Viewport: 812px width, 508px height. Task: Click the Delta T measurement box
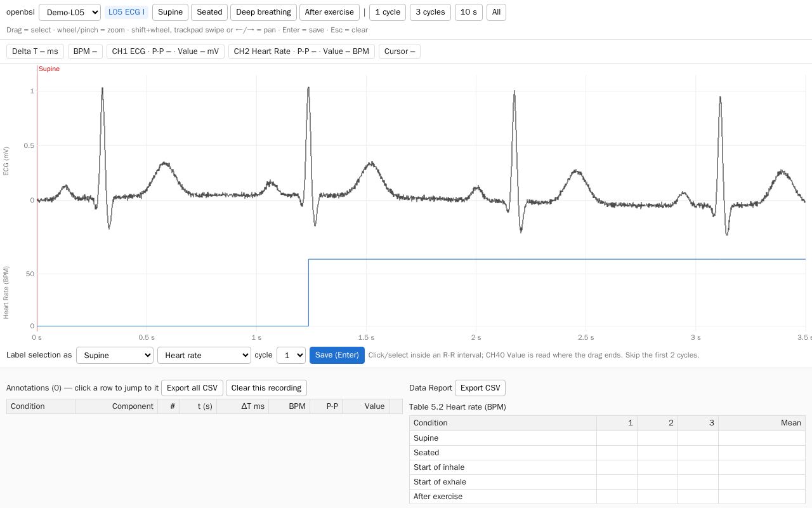coord(35,51)
